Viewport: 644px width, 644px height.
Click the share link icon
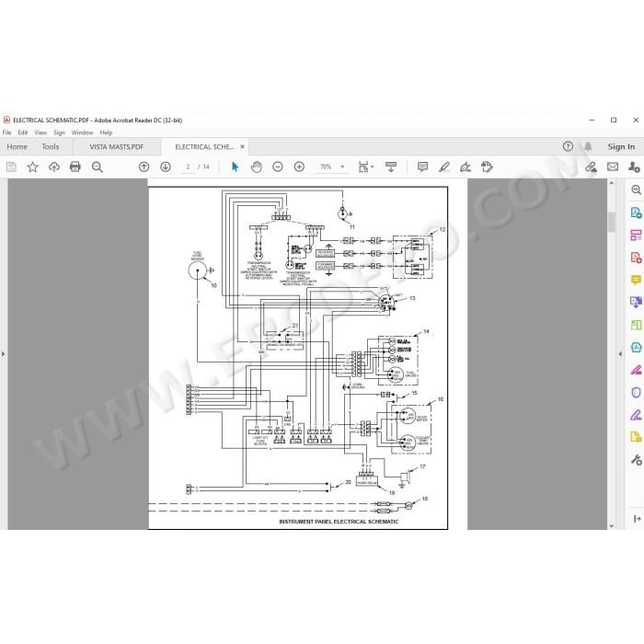[591, 167]
